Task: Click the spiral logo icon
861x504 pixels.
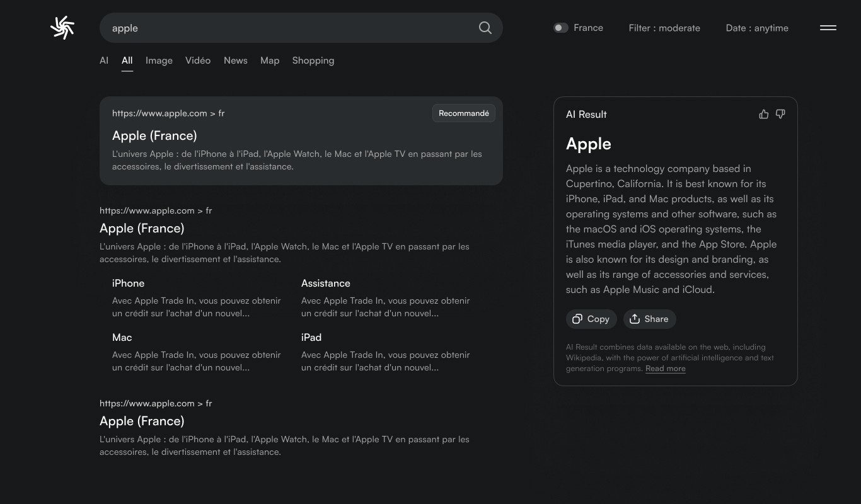Action: click(62, 28)
